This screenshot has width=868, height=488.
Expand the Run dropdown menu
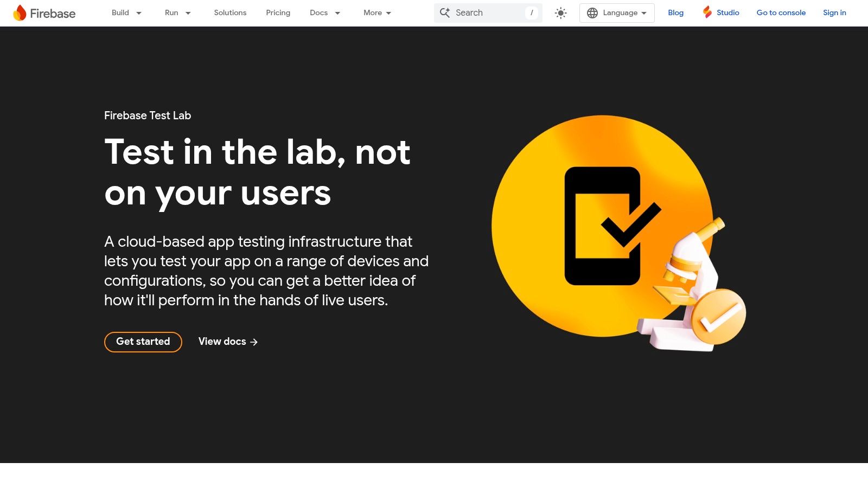click(177, 12)
